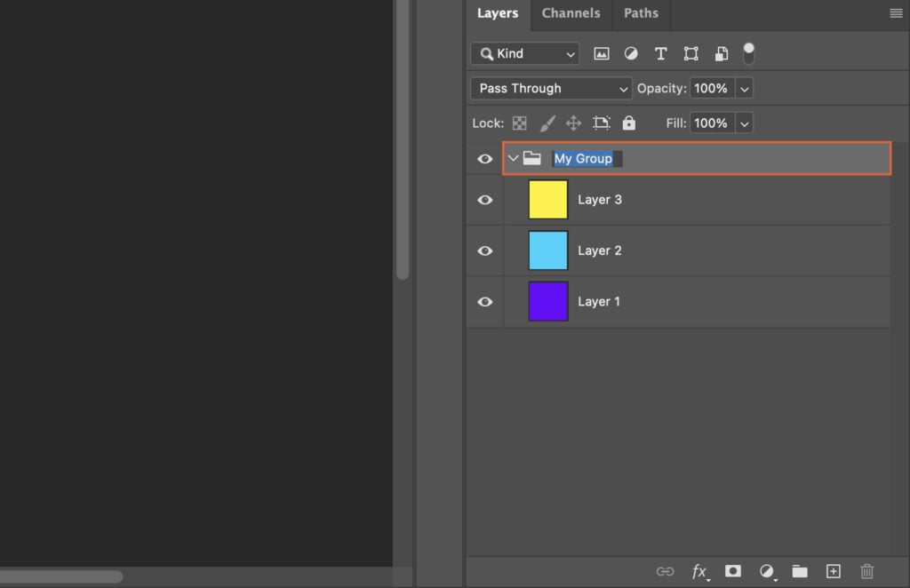The height and width of the screenshot is (588, 910).
Task: Open the adjustment layer icon at panel bottom
Action: coord(766,571)
